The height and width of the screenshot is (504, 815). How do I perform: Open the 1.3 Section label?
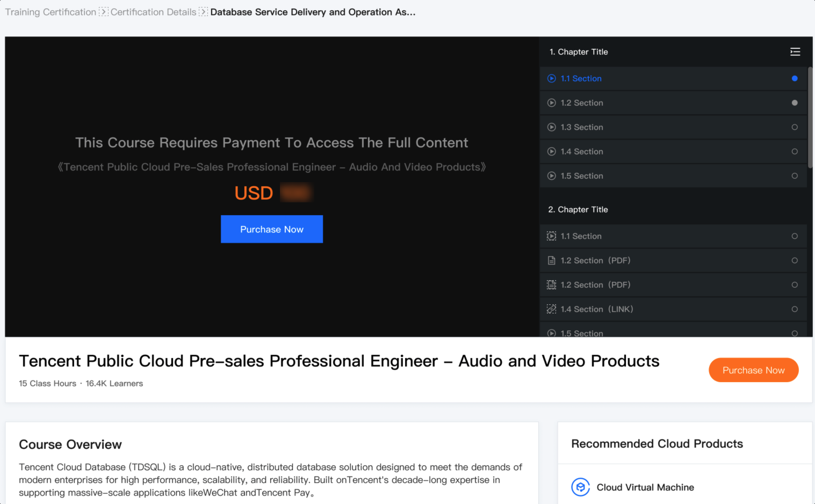click(x=582, y=127)
